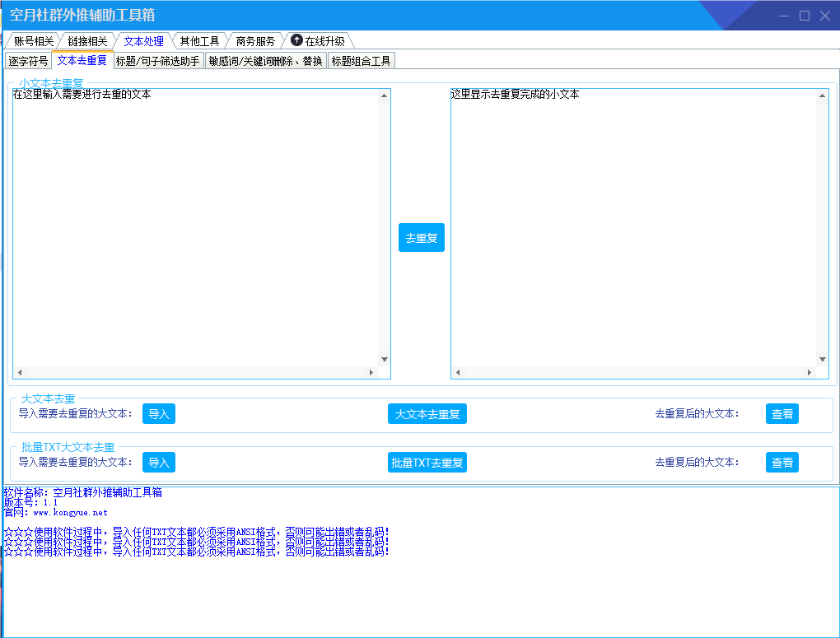Click right arrow of result box horizontal scrollbar
Viewport: 840px width, 638px height.
pyautogui.click(x=810, y=372)
